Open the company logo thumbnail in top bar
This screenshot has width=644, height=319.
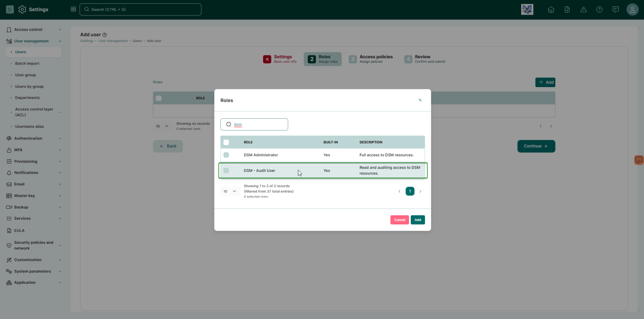click(x=527, y=9)
